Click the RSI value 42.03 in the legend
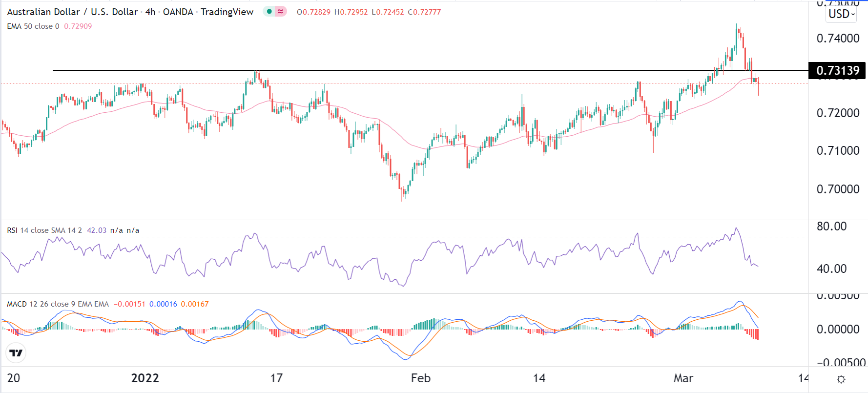The image size is (868, 393). click(96, 230)
